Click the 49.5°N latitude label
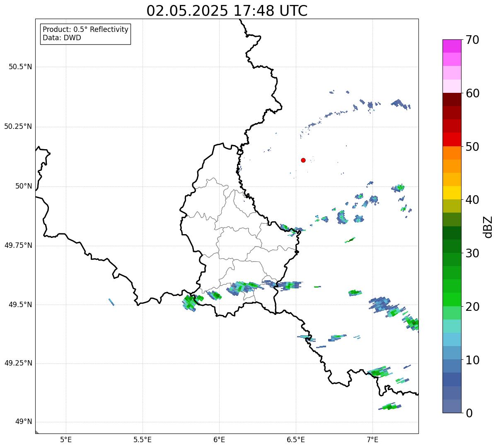498x448 pixels. click(20, 305)
